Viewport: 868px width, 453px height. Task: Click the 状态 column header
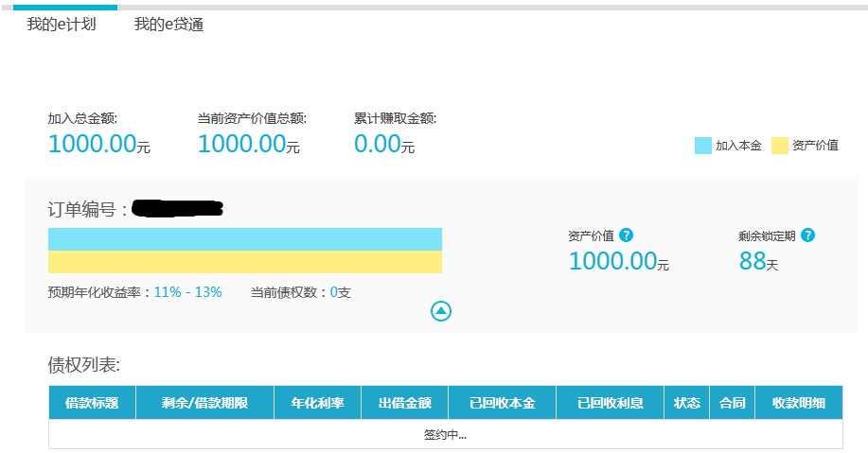click(x=686, y=403)
